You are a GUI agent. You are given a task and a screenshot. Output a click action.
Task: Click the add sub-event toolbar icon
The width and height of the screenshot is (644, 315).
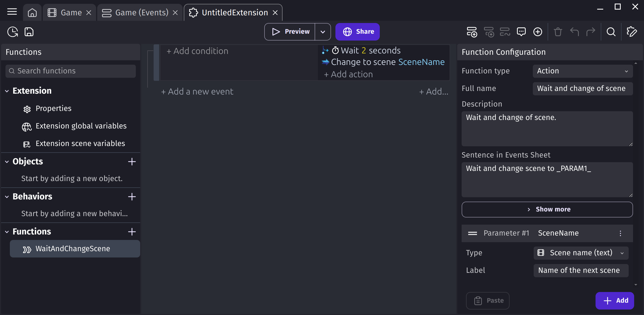489,32
